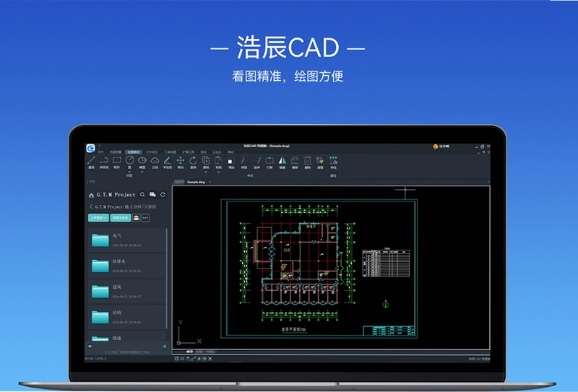This screenshot has height=392, width=578.
Task: Select the Revision Cloud tool
Action: pos(155,162)
